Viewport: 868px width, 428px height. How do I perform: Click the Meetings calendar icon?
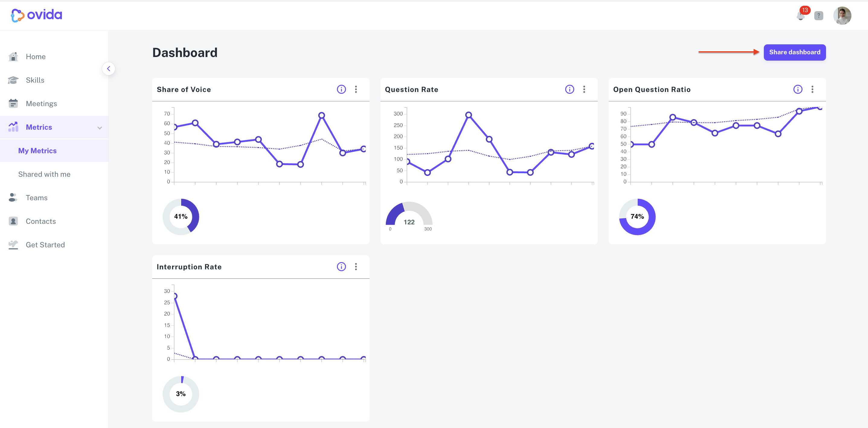pyautogui.click(x=13, y=103)
